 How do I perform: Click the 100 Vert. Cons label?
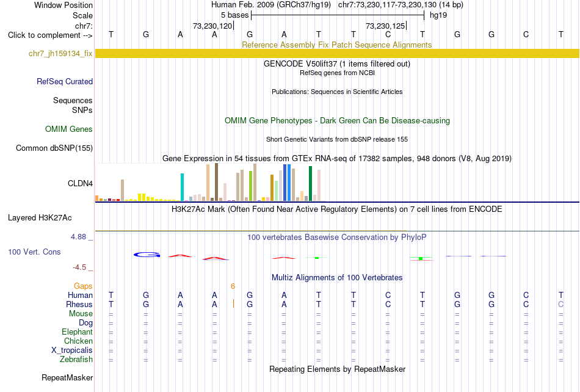[34, 252]
